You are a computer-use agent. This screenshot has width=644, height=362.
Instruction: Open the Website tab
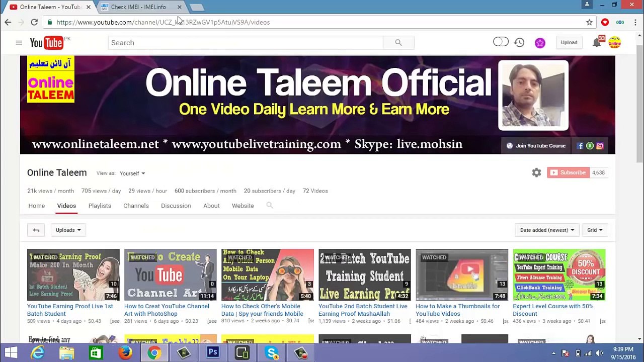[243, 206]
